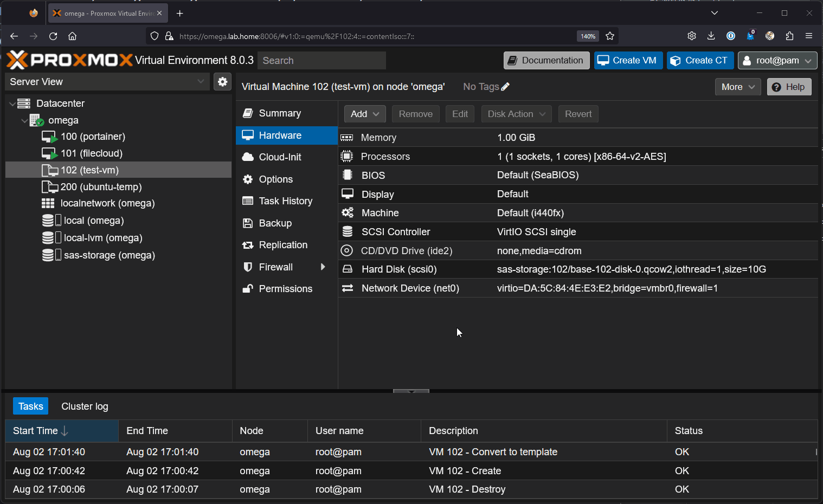Switch to the Cluster log tab
The height and width of the screenshot is (504, 823).
click(x=85, y=406)
